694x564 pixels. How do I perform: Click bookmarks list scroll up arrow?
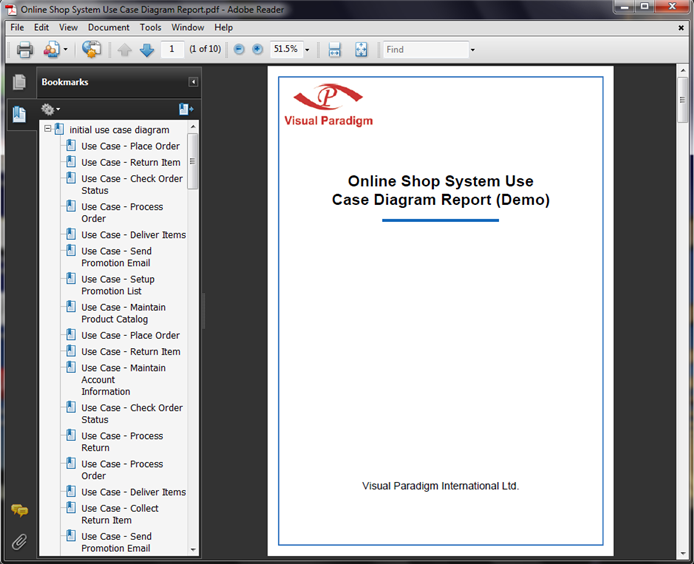[193, 127]
